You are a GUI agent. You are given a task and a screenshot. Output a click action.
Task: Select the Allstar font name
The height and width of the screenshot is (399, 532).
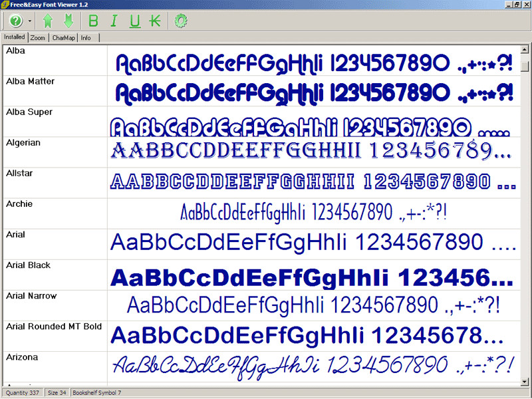(x=19, y=174)
